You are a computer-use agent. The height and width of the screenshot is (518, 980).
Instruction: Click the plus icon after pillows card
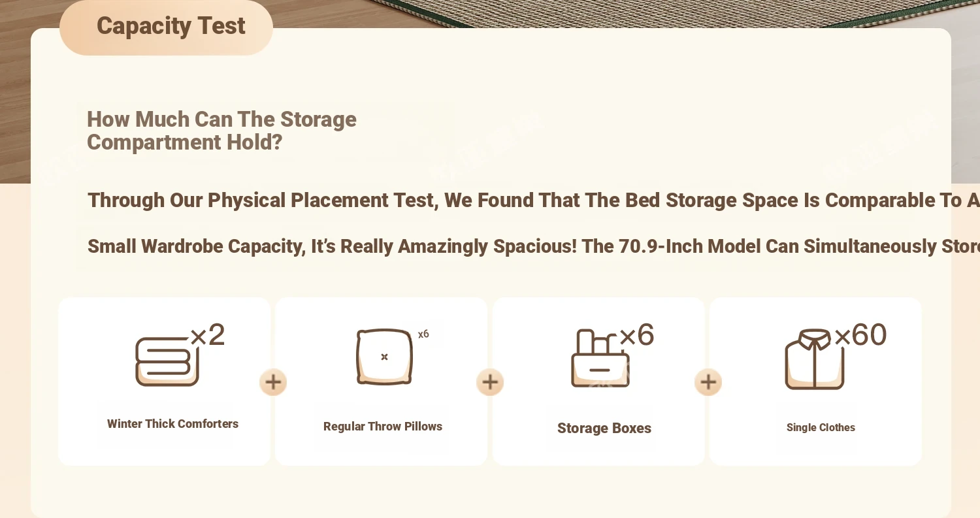click(490, 382)
